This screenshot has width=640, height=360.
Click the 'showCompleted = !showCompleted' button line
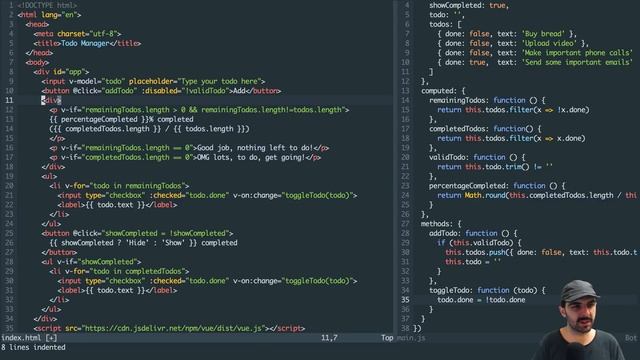[137, 233]
